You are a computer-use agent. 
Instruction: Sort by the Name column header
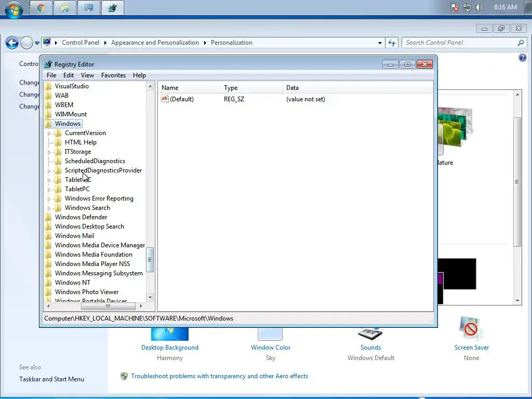click(x=189, y=88)
